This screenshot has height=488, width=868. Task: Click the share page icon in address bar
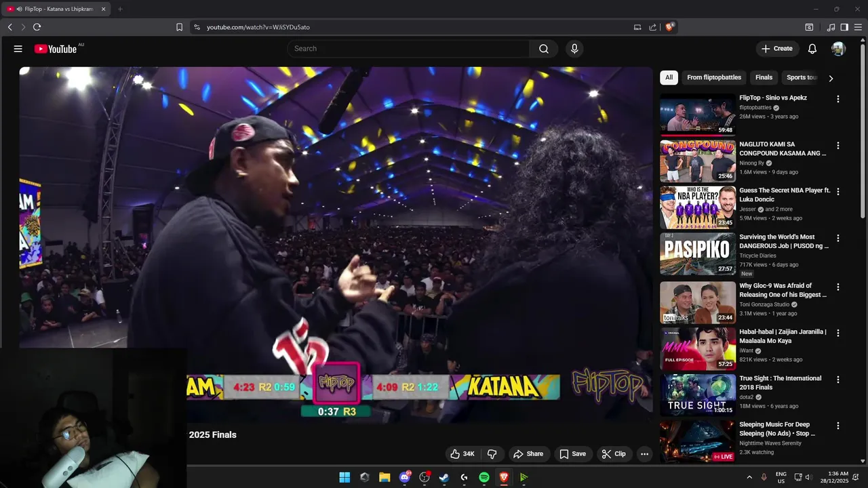[652, 27]
